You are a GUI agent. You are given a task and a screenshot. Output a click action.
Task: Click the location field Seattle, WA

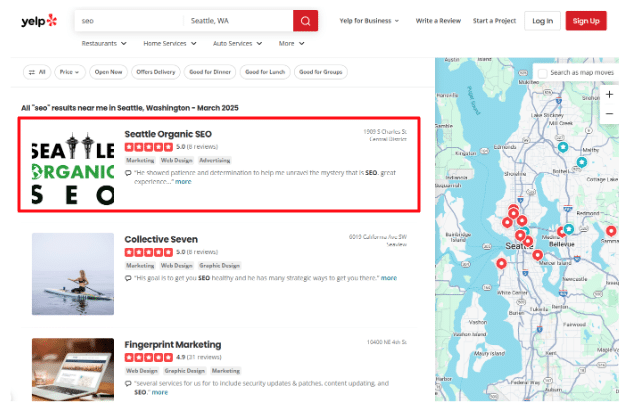[238, 21]
